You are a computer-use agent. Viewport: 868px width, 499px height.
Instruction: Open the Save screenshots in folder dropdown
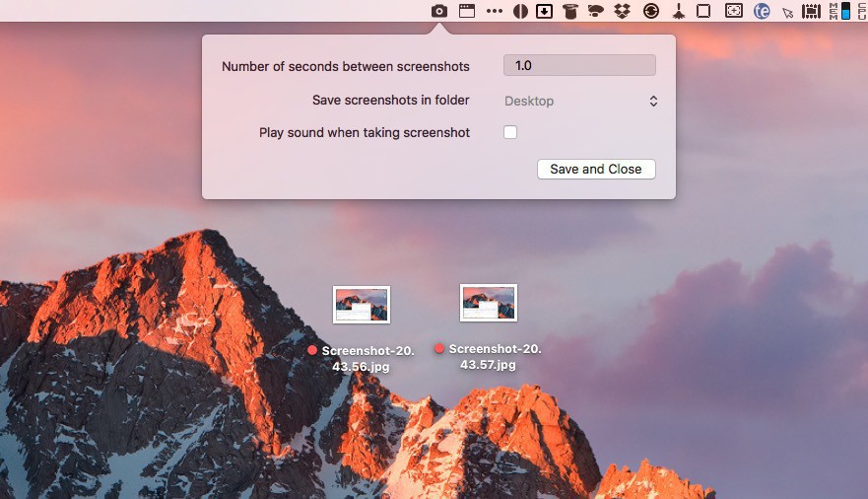[579, 101]
